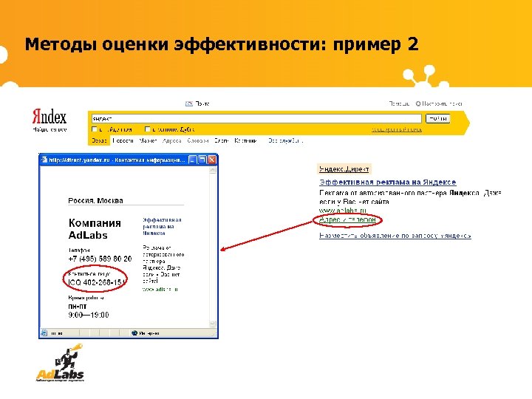Click Разместить объявление по запросу «яндекс»
The image size is (532, 399).
tap(395, 236)
